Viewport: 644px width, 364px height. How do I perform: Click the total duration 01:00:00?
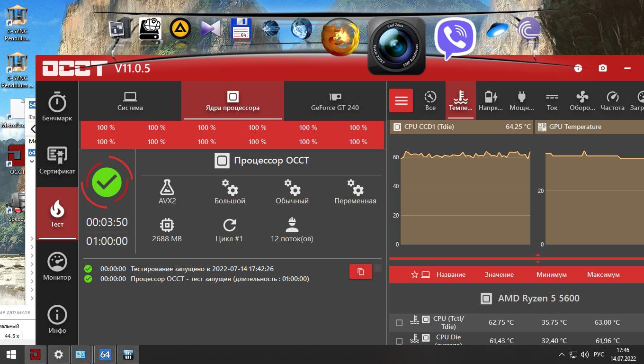coord(107,241)
